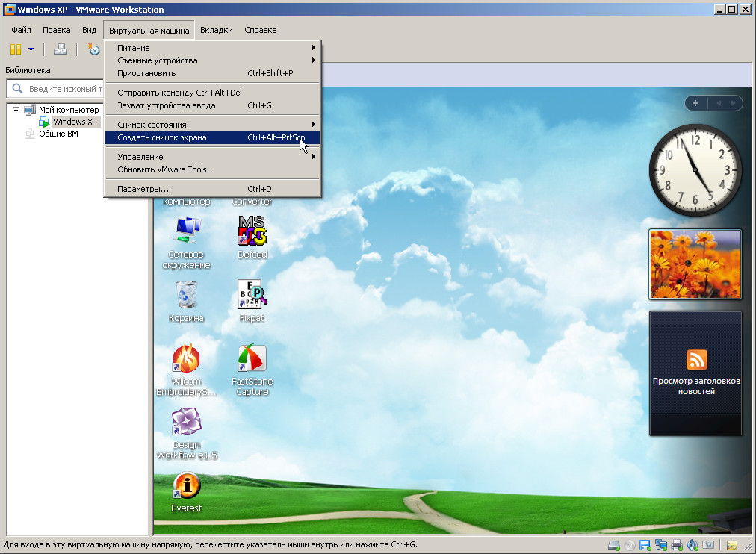Click the next arrow on gadget bar
756x554 pixels.
click(x=734, y=103)
